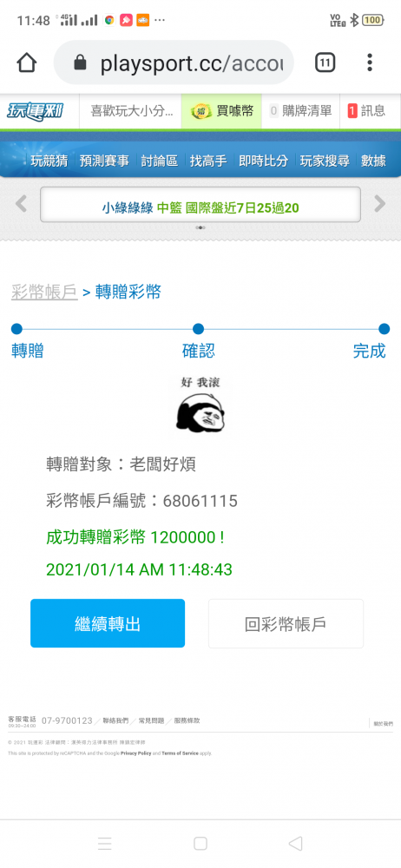Tap the browser home icon

tap(27, 62)
